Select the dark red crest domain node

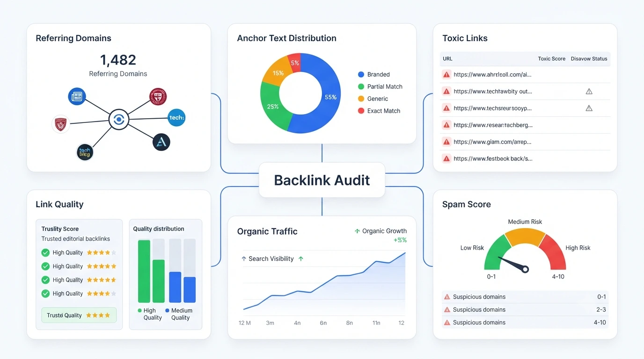click(x=158, y=97)
